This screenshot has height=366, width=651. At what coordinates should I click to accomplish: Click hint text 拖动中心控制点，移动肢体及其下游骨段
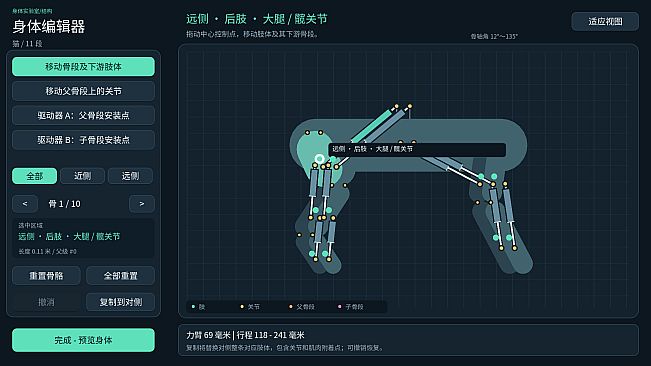252,34
